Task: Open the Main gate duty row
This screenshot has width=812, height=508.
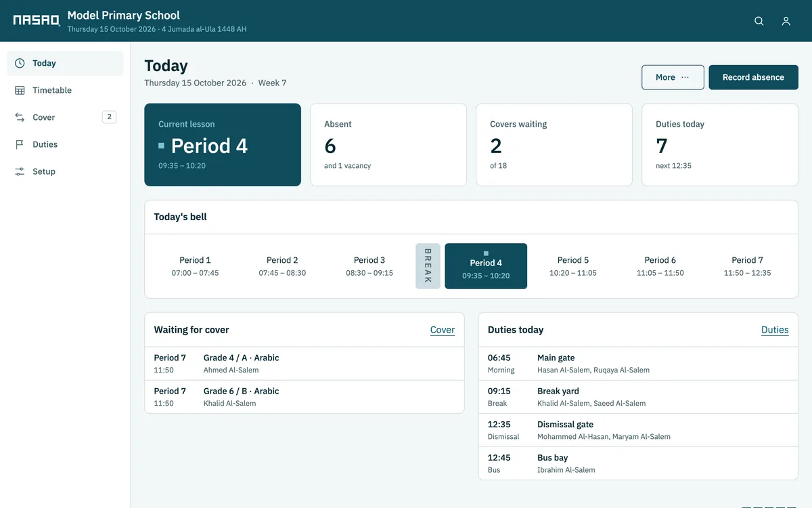Action: tap(638, 364)
